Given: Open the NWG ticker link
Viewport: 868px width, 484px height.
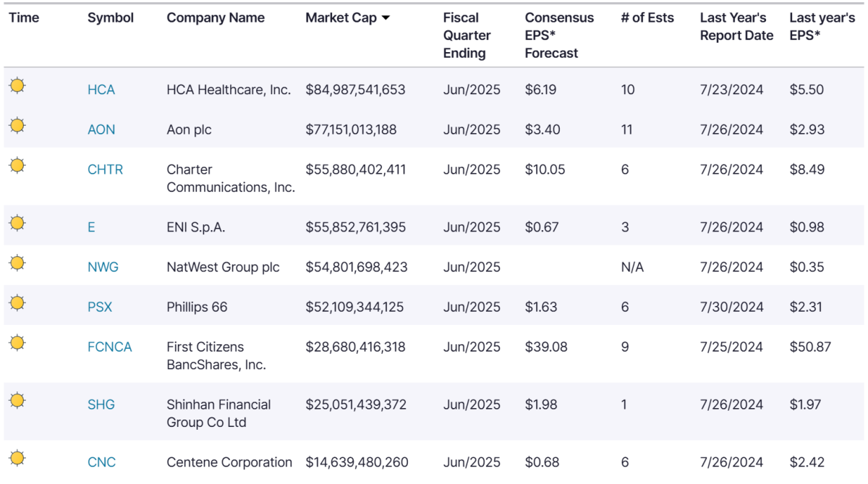Looking at the screenshot, I should (103, 267).
